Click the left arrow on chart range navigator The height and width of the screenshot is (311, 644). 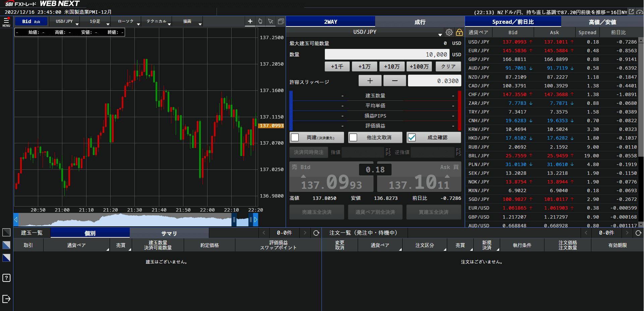tap(16, 220)
